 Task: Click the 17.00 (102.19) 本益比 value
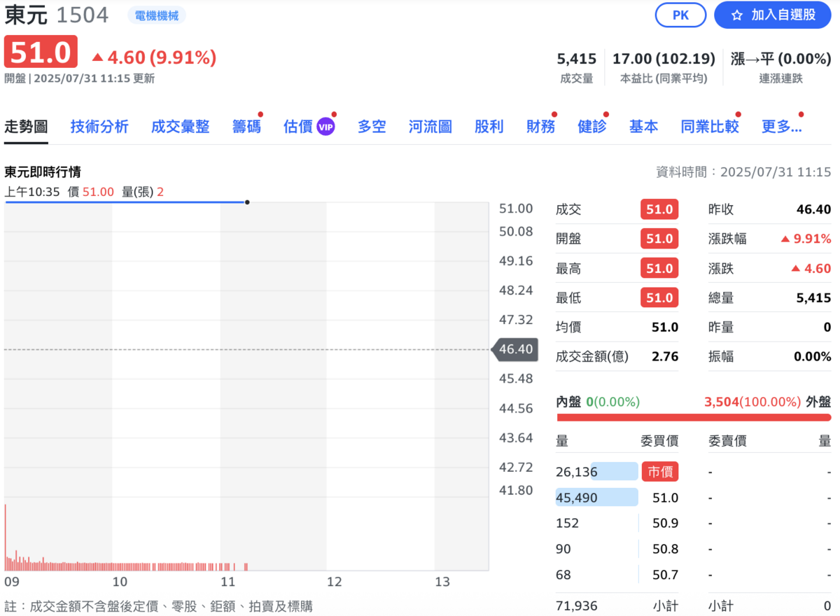[664, 59]
